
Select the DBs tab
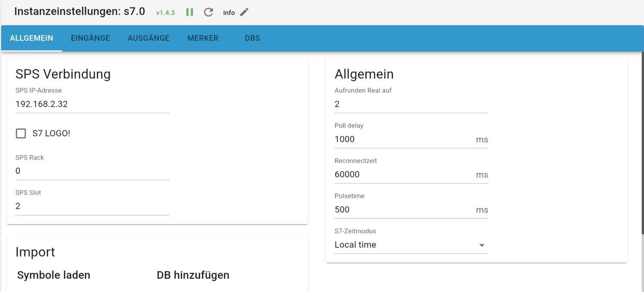(x=252, y=38)
